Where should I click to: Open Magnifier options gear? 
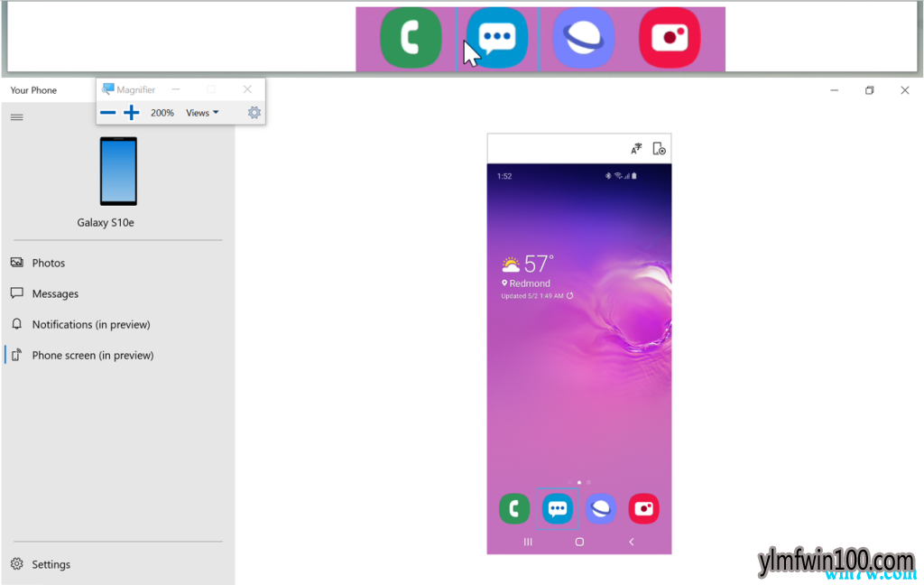(x=254, y=113)
